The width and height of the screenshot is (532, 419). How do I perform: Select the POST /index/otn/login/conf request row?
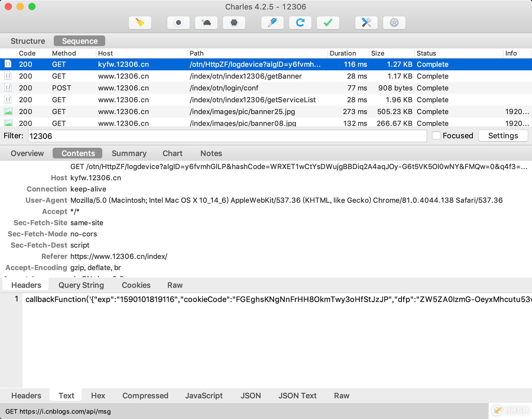pyautogui.click(x=224, y=88)
